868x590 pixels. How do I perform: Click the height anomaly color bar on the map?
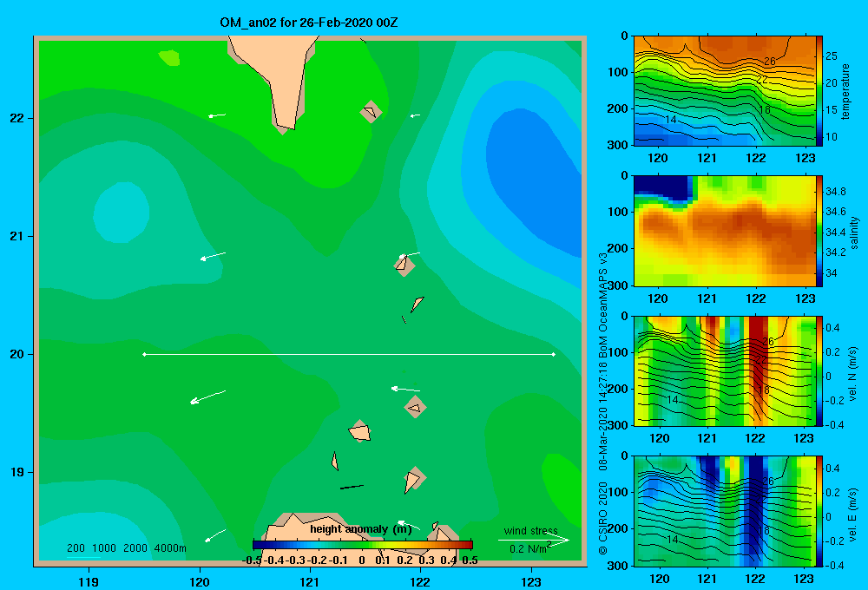[x=363, y=545]
